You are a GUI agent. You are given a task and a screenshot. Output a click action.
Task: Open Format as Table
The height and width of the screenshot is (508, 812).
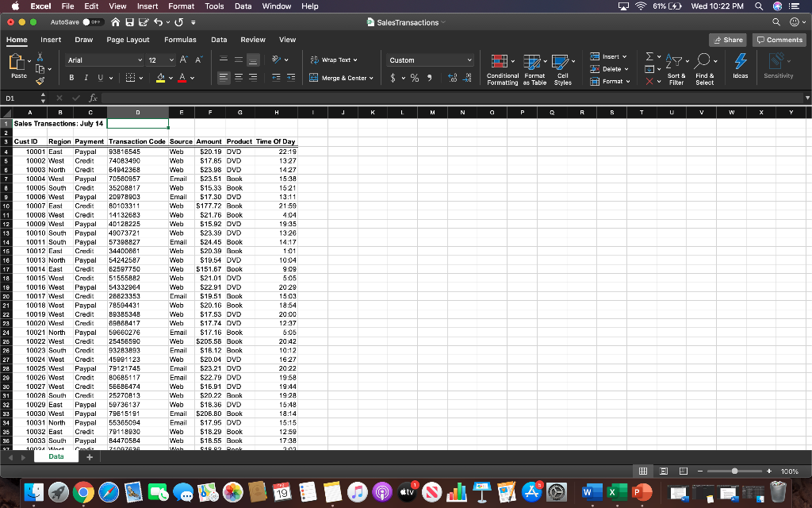[x=534, y=70]
